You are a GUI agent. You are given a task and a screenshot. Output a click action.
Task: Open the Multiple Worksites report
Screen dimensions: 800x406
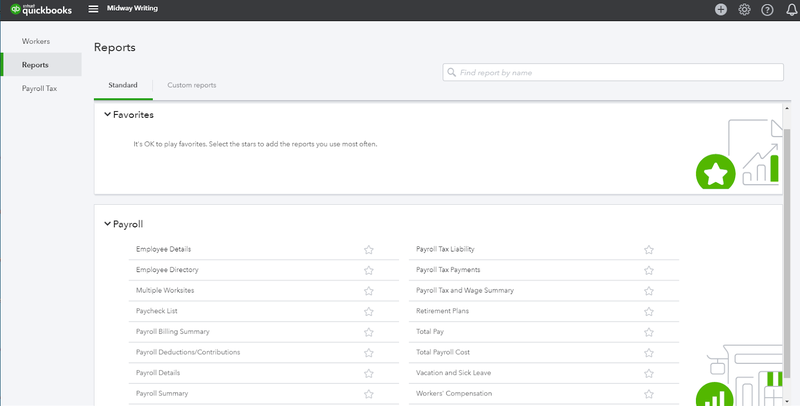[165, 290]
